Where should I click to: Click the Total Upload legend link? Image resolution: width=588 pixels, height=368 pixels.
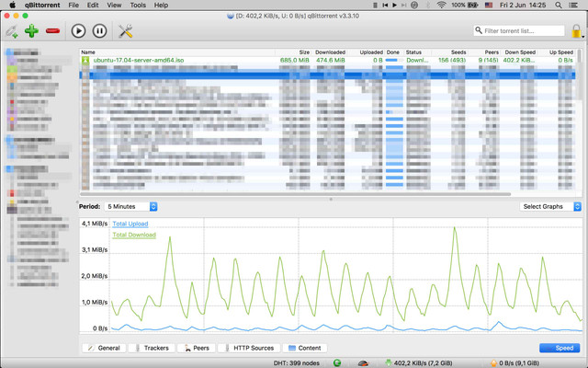pos(130,224)
